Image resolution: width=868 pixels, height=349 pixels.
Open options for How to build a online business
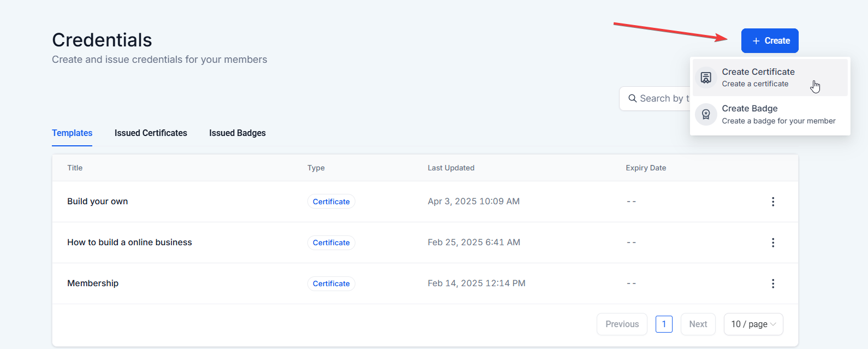(773, 242)
